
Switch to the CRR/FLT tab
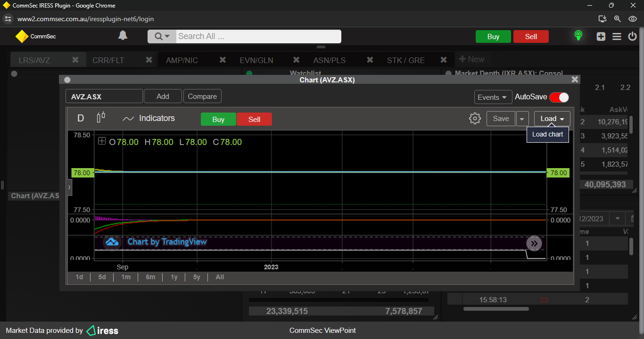point(108,60)
